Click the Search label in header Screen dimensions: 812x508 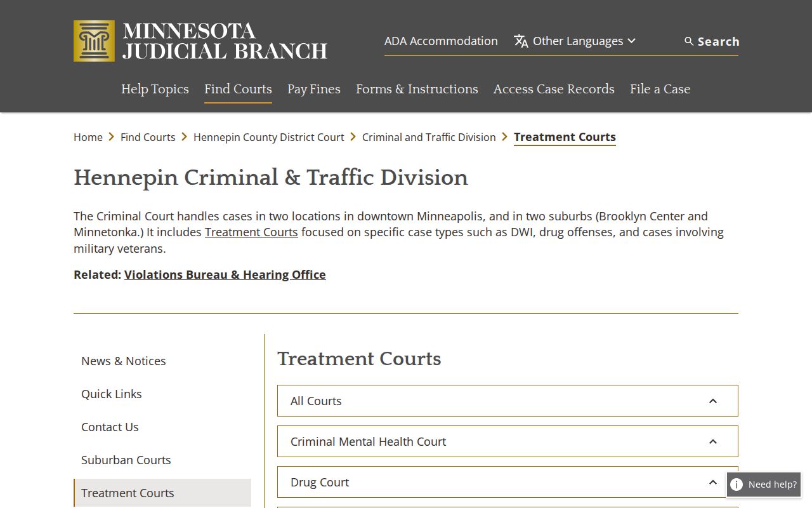click(x=719, y=41)
